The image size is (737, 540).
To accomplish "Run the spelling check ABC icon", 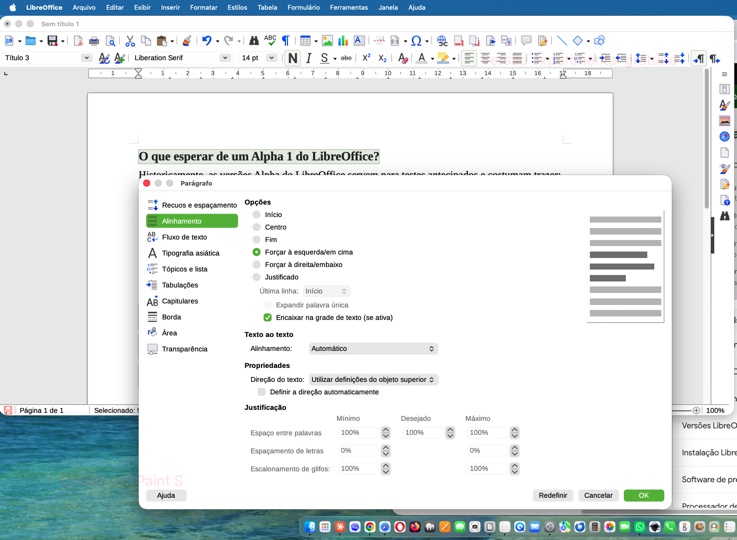I will pyautogui.click(x=270, y=40).
